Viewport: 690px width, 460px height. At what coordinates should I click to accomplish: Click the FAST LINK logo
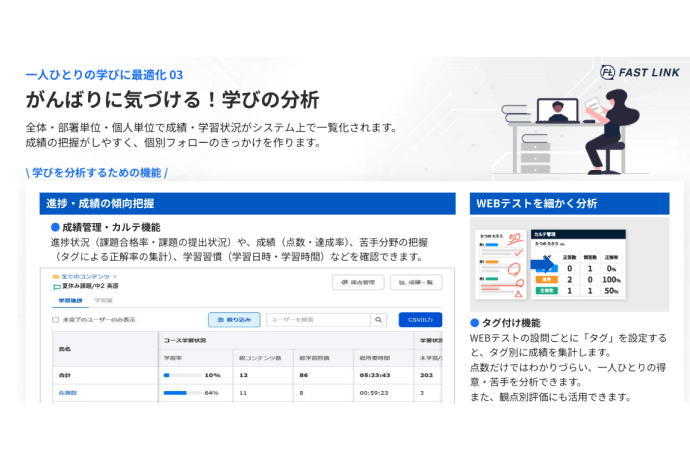(x=640, y=72)
